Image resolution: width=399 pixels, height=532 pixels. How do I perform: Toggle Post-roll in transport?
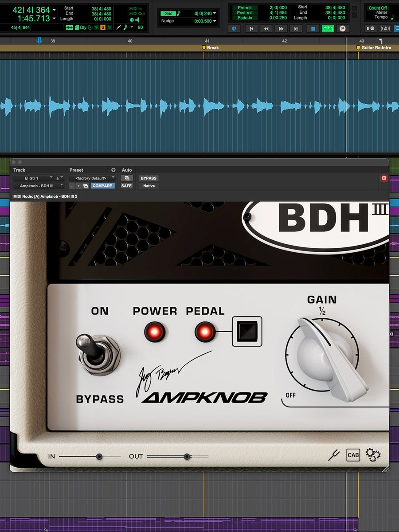click(245, 13)
